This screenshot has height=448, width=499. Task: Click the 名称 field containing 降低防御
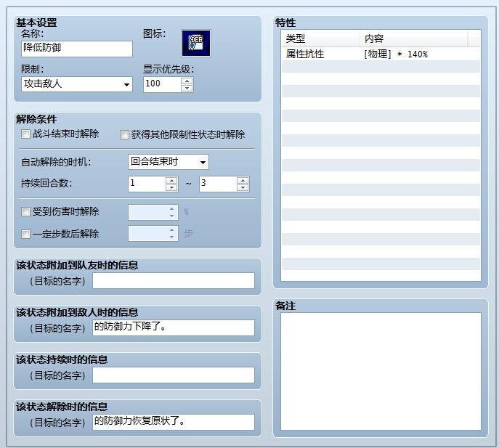pyautogui.click(x=77, y=49)
